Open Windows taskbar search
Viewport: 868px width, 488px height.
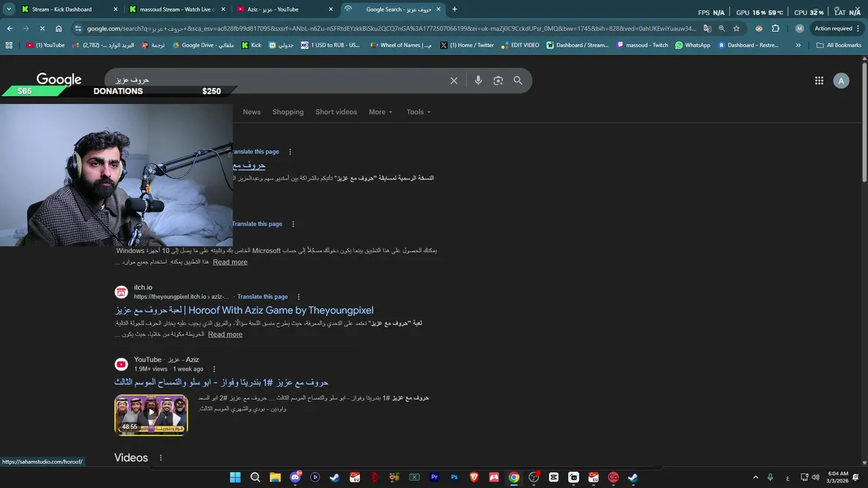tap(255, 477)
